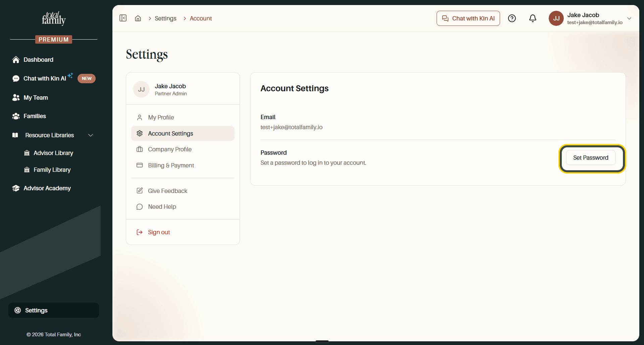Select the Account Settings tab
644x345 pixels.
183,134
